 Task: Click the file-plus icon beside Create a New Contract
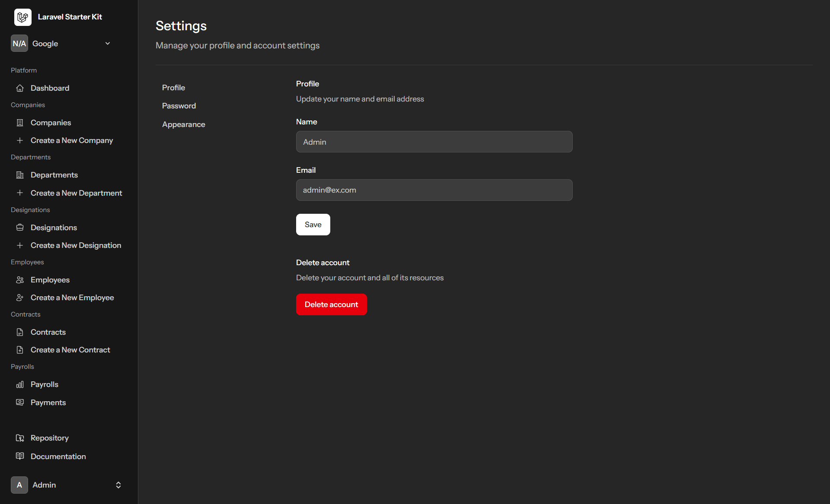[x=20, y=350]
